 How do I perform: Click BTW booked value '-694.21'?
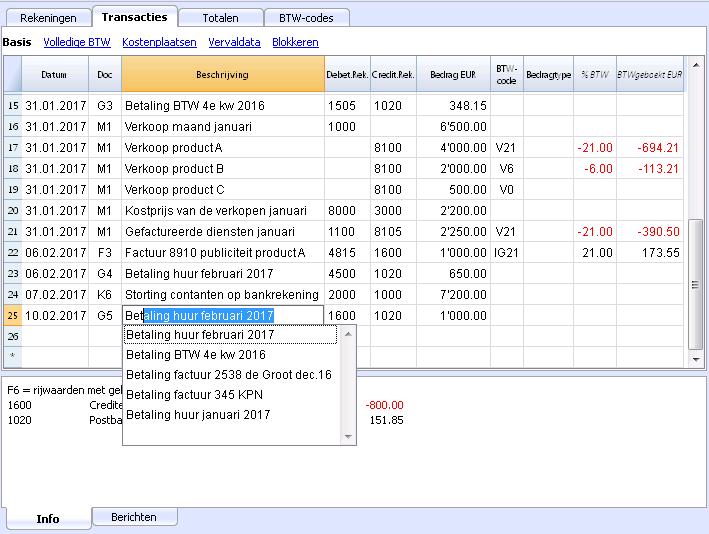[x=650, y=147]
